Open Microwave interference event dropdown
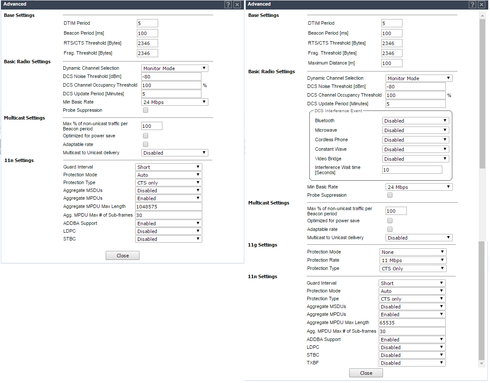Screen dimensions: 490x383 (x=415, y=130)
